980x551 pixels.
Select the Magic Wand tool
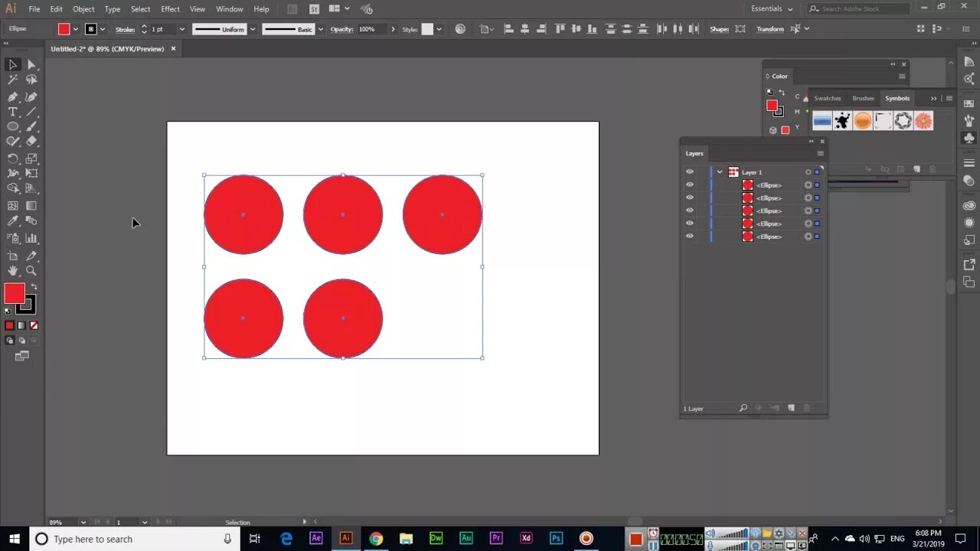click(x=13, y=80)
